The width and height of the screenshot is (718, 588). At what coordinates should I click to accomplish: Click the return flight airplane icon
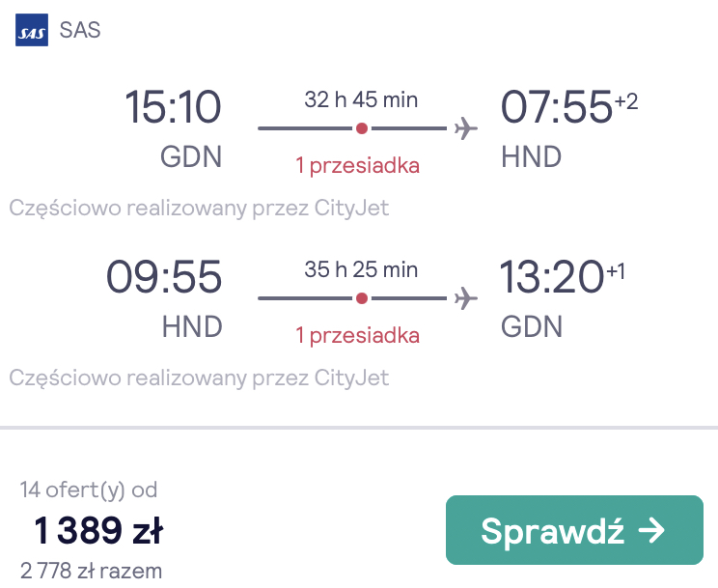pos(466,298)
